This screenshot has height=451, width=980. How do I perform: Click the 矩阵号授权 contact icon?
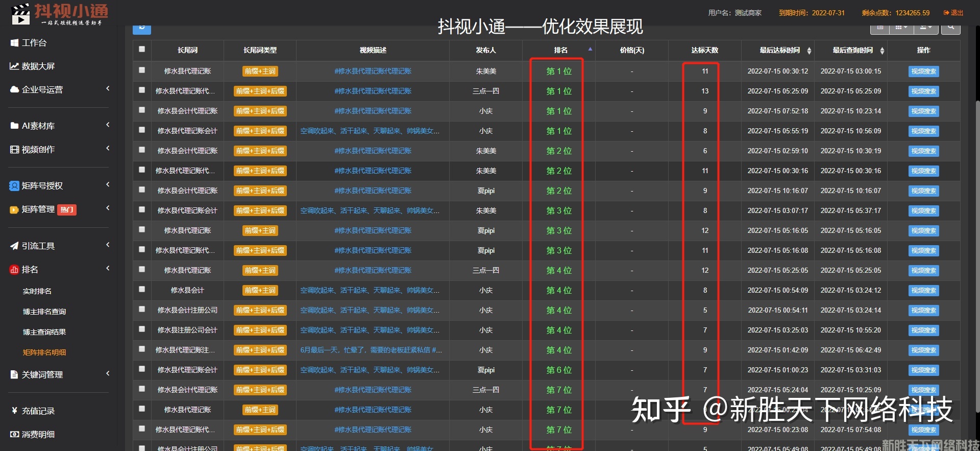point(14,186)
